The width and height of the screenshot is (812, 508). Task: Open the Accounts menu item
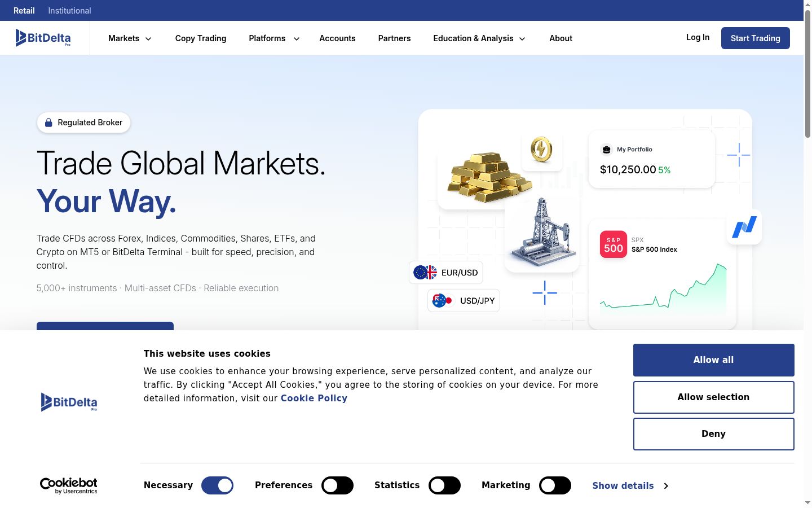point(337,38)
